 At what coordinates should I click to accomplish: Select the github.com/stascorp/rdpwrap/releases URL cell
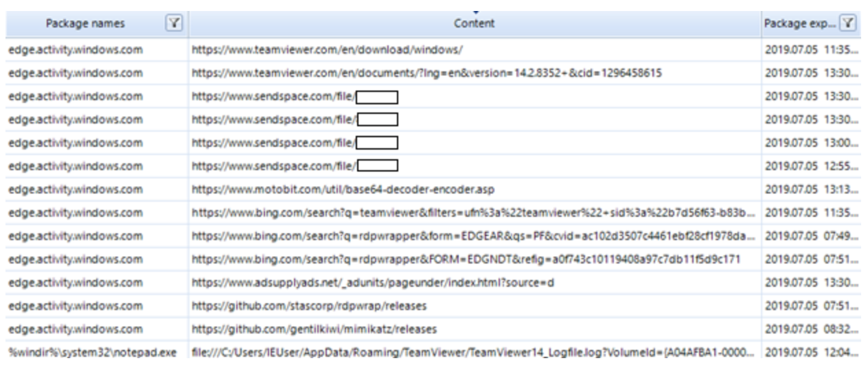pos(475,306)
